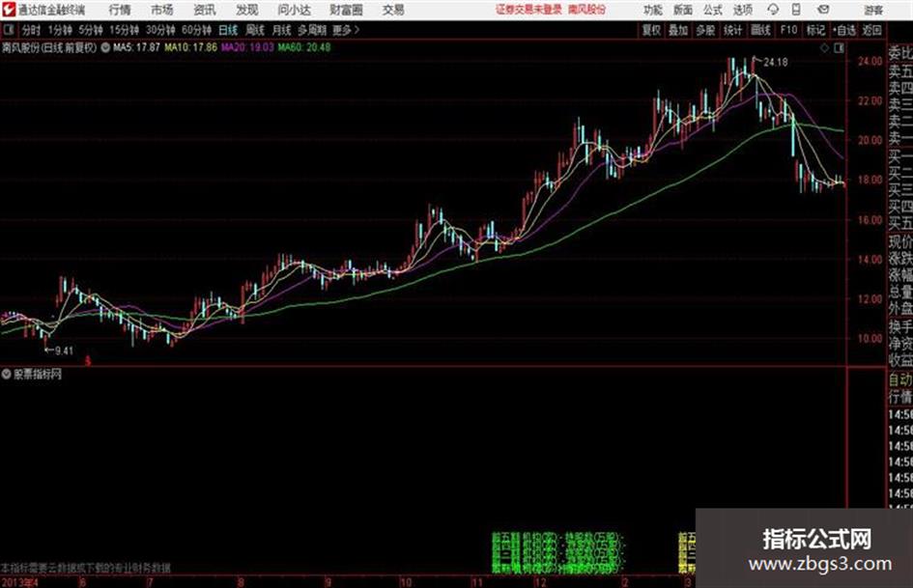Click the MA10: 17.86 indicator value
The width and height of the screenshot is (913, 588).
pyautogui.click(x=190, y=47)
